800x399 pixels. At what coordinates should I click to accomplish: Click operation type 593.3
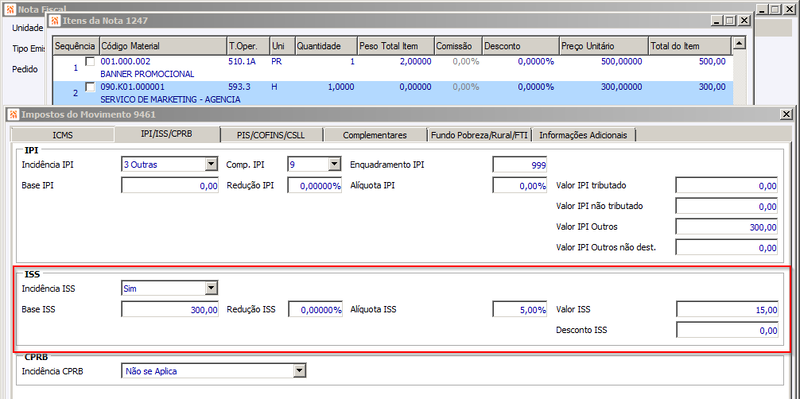(240, 87)
